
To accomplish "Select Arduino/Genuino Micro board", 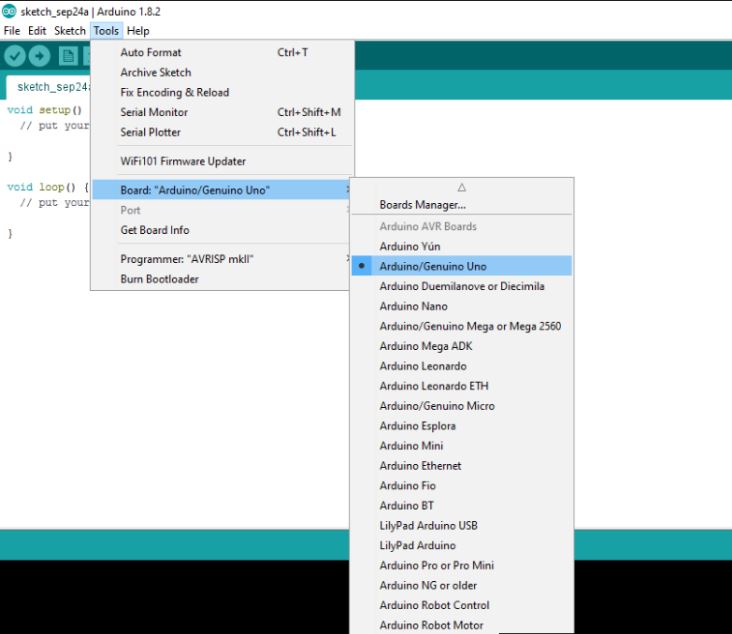I will (x=461, y=406).
